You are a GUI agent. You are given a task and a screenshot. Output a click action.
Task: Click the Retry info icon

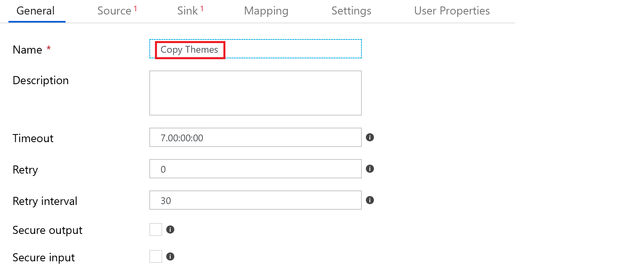coord(370,169)
